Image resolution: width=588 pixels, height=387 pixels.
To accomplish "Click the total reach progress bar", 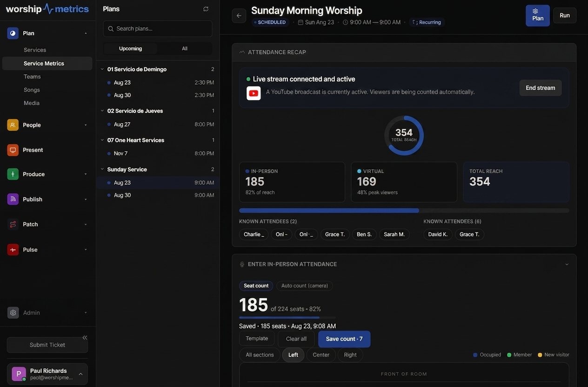I will coord(404,211).
